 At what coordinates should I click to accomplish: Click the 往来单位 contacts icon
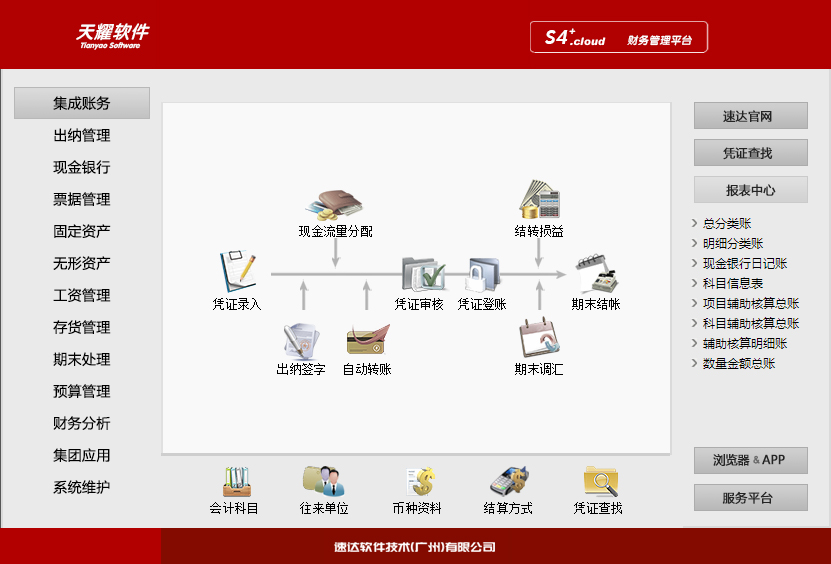324,482
